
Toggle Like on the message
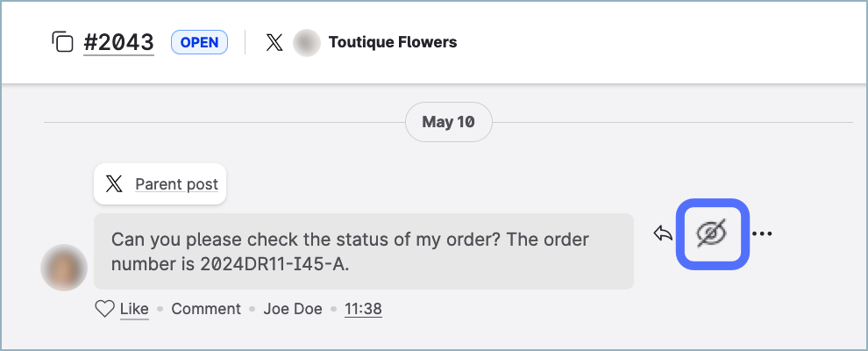pyautogui.click(x=134, y=309)
